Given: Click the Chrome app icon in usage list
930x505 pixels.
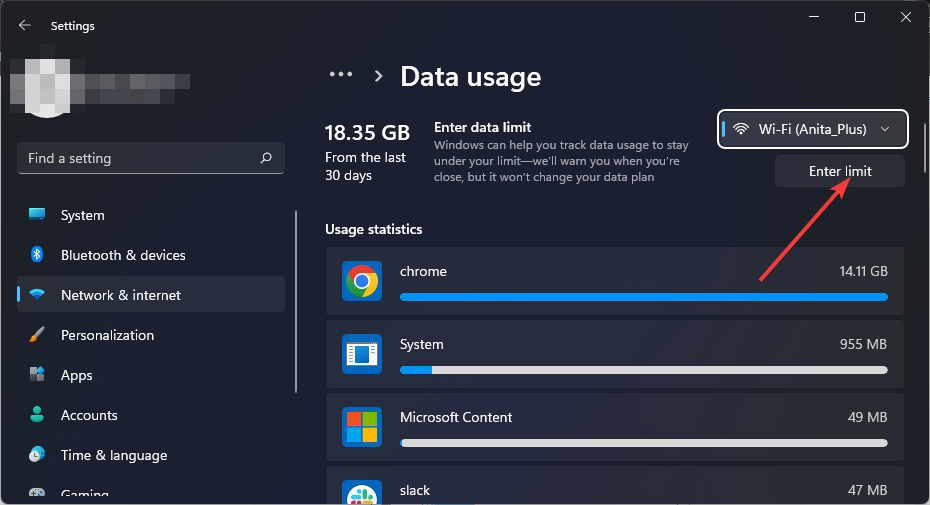Looking at the screenshot, I should coord(361,281).
